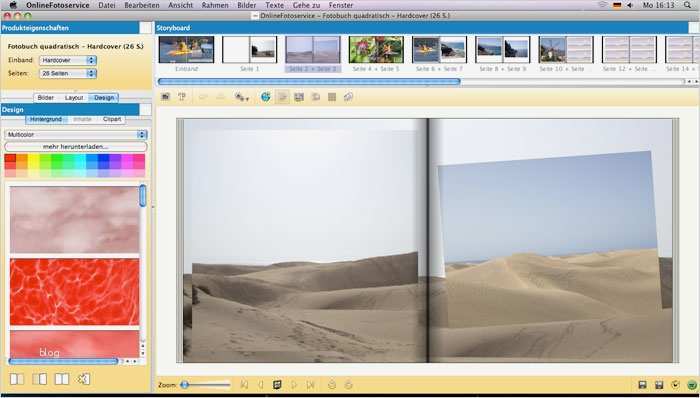Open the Ansicht menu

[x=180, y=5]
